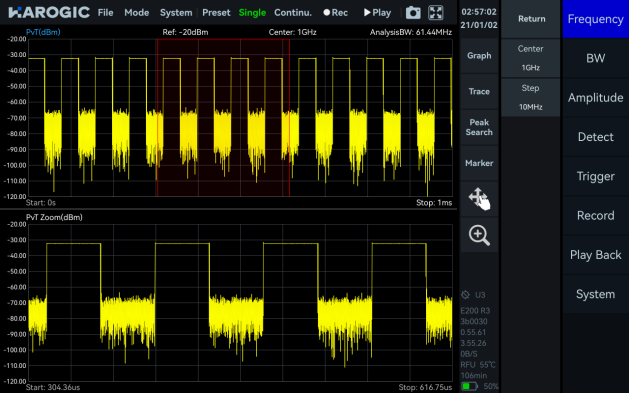629x393 pixels.
Task: Click the 21/01/02 date display
Action: (479, 25)
